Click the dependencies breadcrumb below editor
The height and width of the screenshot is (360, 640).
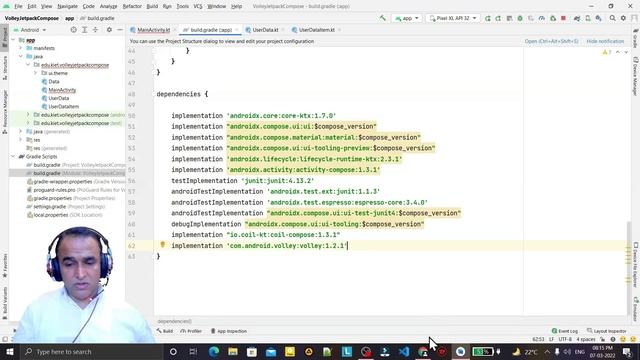coord(174,321)
